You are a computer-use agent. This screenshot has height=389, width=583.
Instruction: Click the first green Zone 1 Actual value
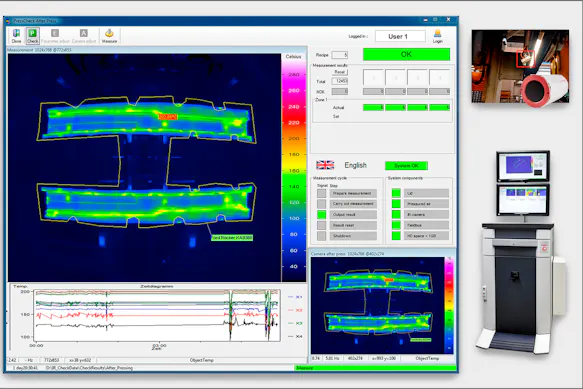click(373, 107)
